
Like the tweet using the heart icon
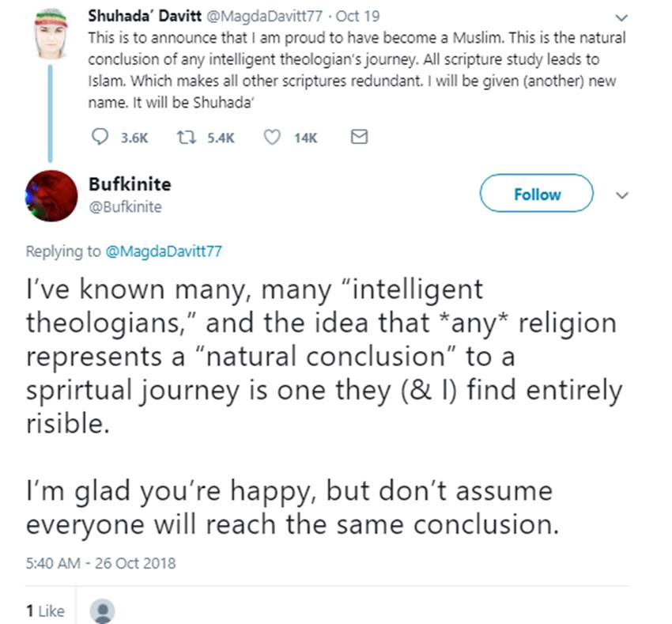tap(272, 138)
